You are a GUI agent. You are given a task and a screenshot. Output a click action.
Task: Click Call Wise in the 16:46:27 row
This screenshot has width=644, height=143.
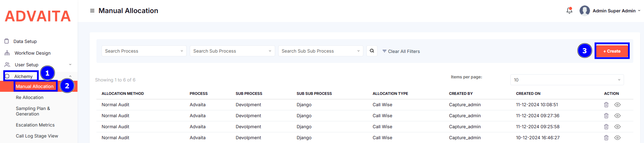[x=382, y=137]
